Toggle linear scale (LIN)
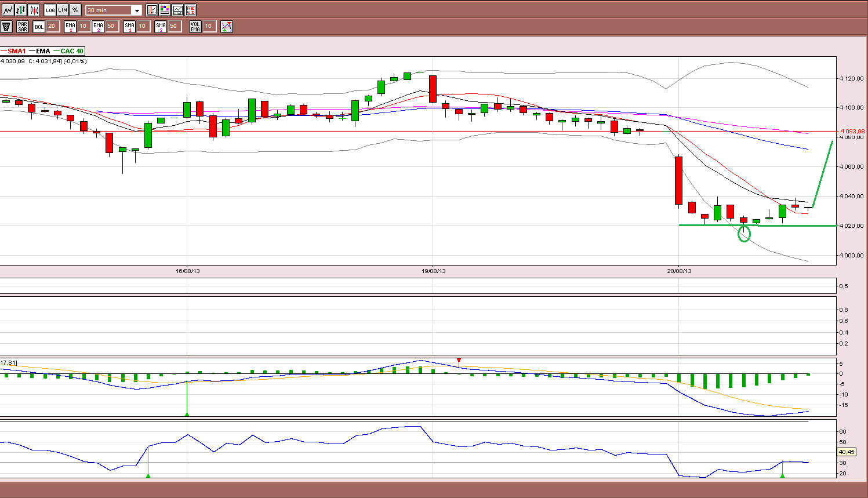This screenshot has width=868, height=498. point(63,10)
